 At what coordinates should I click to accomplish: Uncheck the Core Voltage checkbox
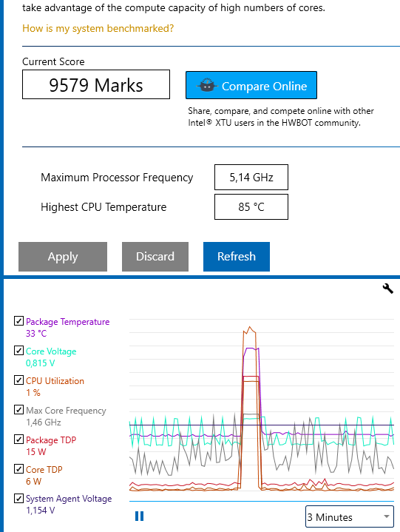click(x=18, y=351)
